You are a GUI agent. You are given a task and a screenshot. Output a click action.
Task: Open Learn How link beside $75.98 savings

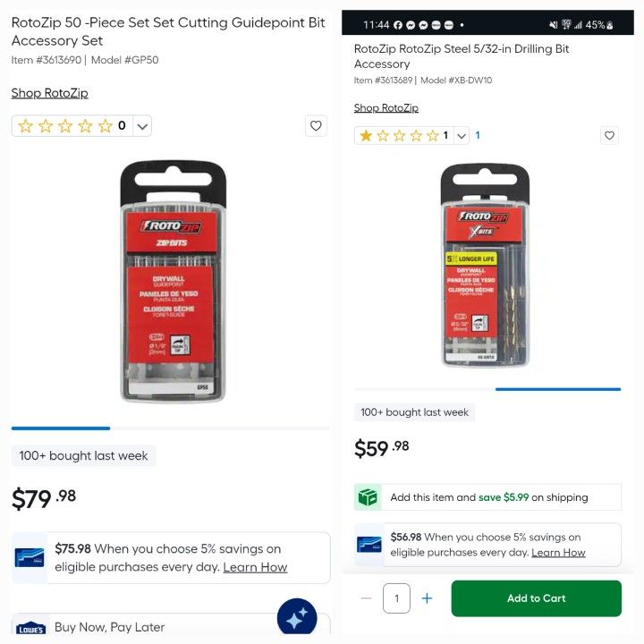pos(255,567)
